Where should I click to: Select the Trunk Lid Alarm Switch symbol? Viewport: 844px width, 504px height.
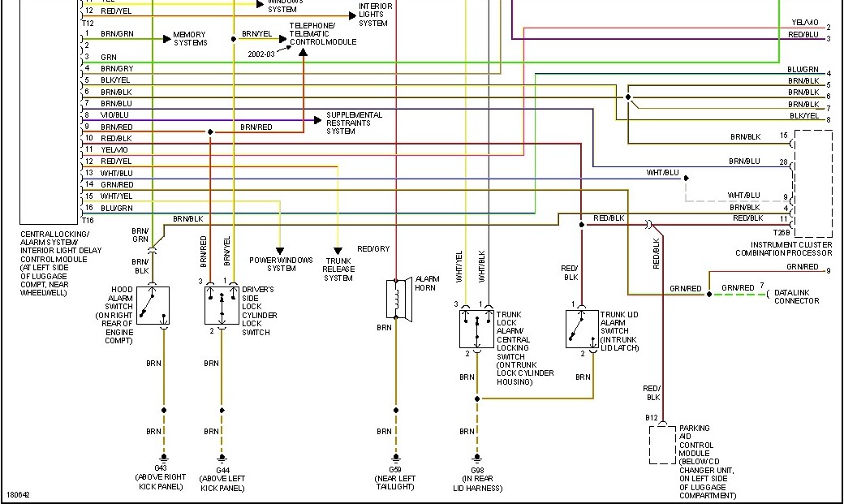click(581, 329)
